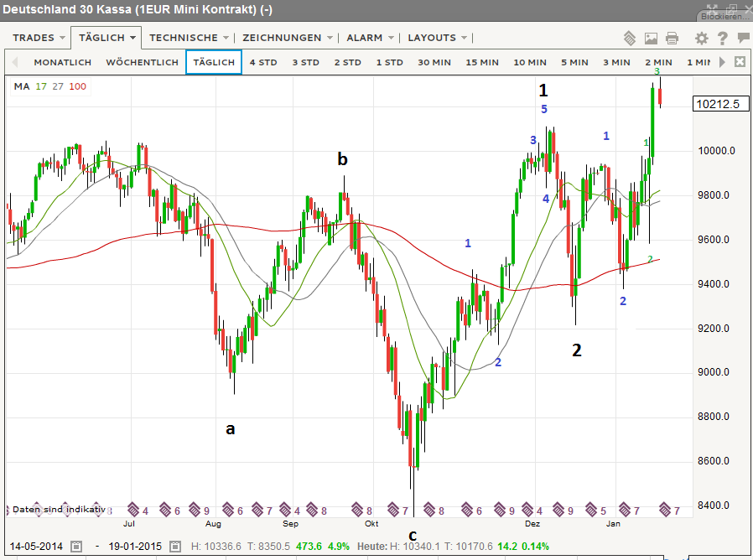Click the 10212.5 current price label
Viewport: 753px width, 560px height.
[718, 105]
